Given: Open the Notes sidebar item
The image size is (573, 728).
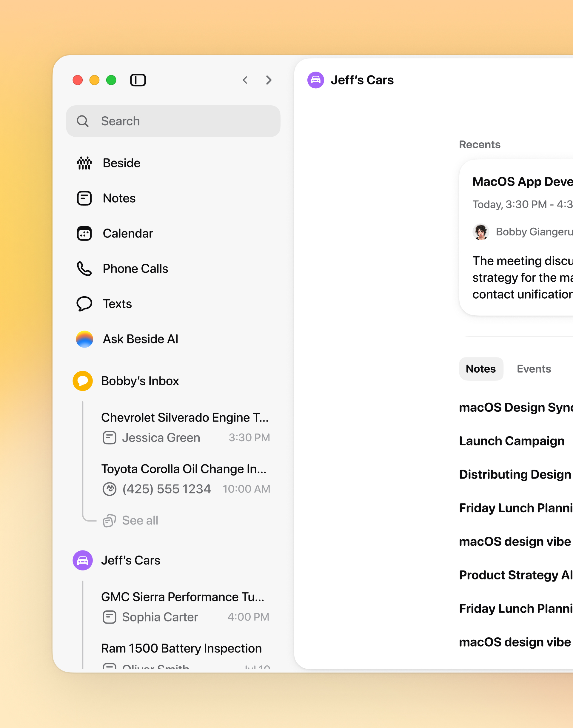Looking at the screenshot, I should point(119,198).
